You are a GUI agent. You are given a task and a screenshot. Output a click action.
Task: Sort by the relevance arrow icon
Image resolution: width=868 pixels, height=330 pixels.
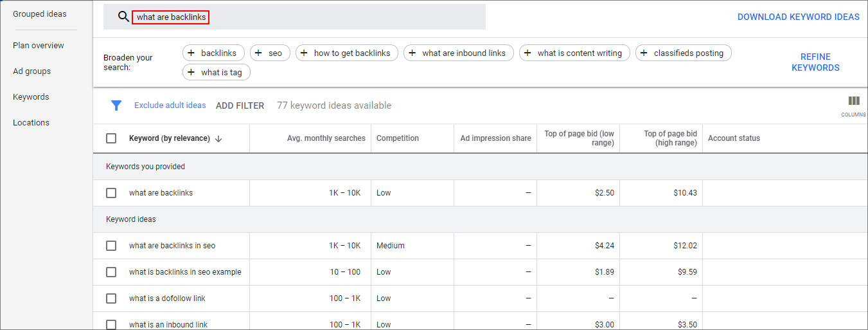[218, 138]
